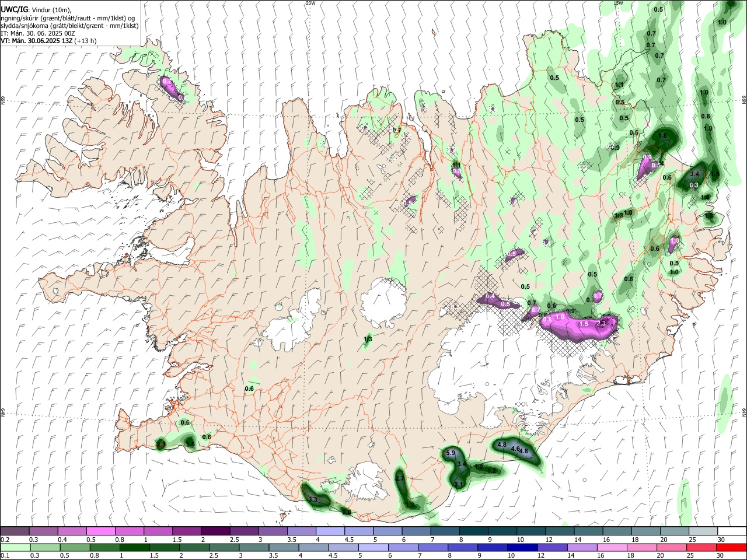Viewport: 747px width, 560px height.
Task: Select the line starting with 'rigning/skúrir'
Action: click(68, 18)
